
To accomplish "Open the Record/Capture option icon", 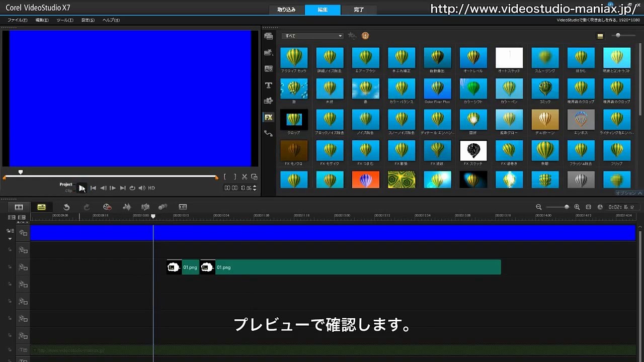I will [107, 207].
